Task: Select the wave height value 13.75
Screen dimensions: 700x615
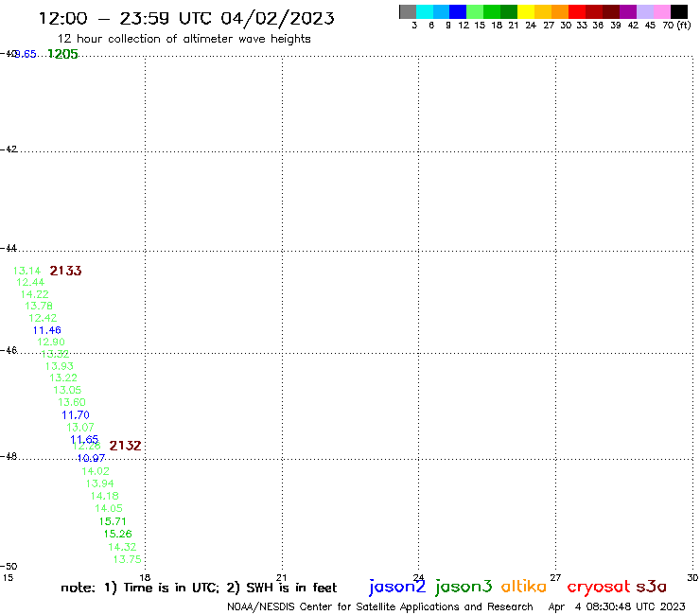Action: [128, 559]
